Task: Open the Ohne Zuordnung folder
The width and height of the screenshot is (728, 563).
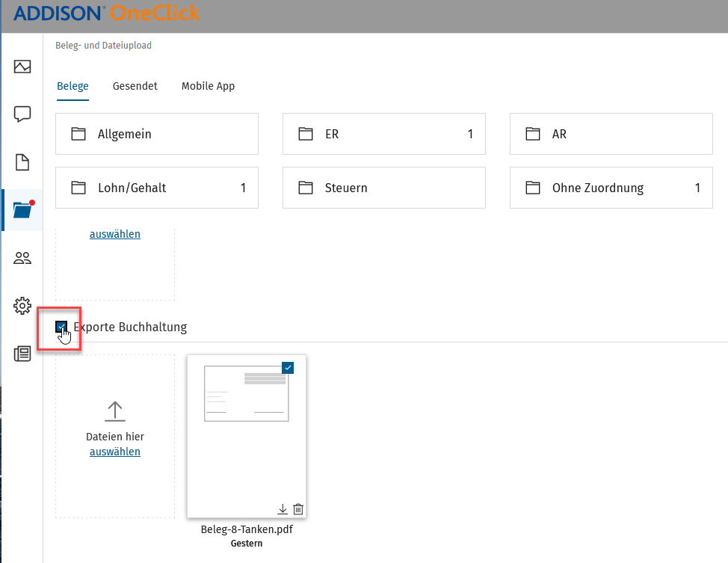Action: click(x=611, y=188)
